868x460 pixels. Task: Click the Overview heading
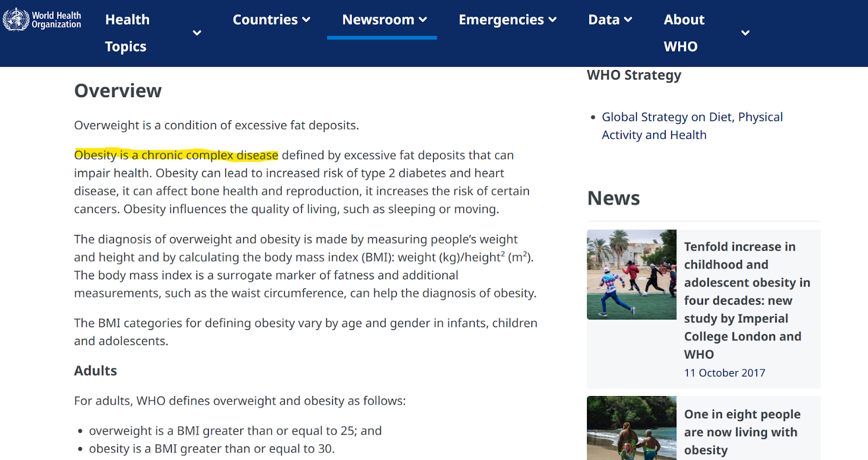tap(118, 91)
